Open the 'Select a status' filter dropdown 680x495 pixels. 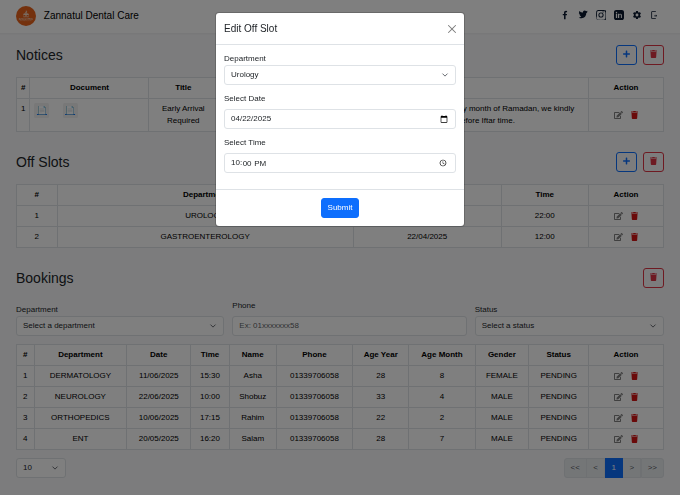[x=569, y=326]
